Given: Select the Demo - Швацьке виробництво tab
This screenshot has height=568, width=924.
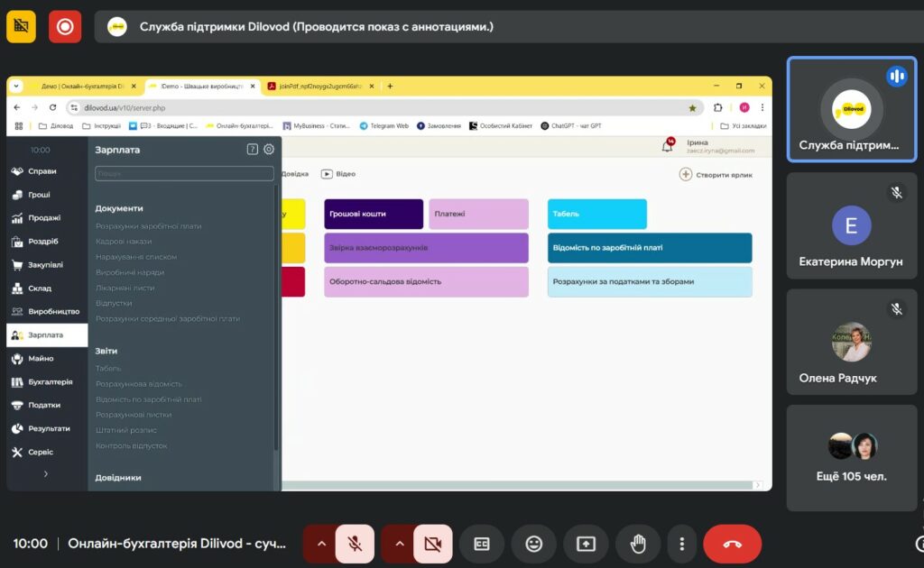Looking at the screenshot, I should point(202,86).
